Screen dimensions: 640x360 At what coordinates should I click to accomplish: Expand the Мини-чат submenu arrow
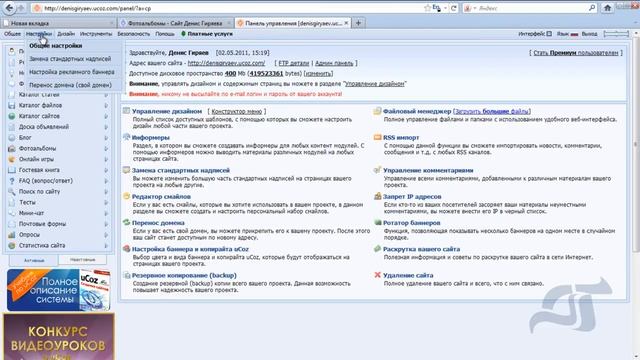106,213
